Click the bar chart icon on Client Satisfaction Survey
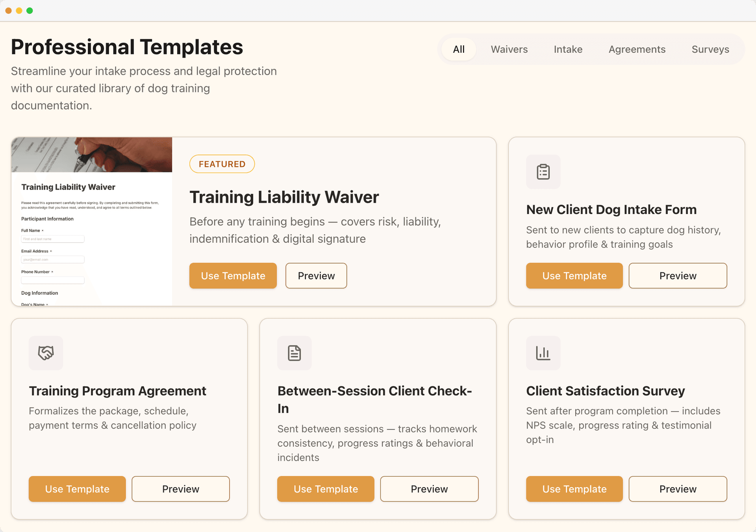 click(543, 353)
